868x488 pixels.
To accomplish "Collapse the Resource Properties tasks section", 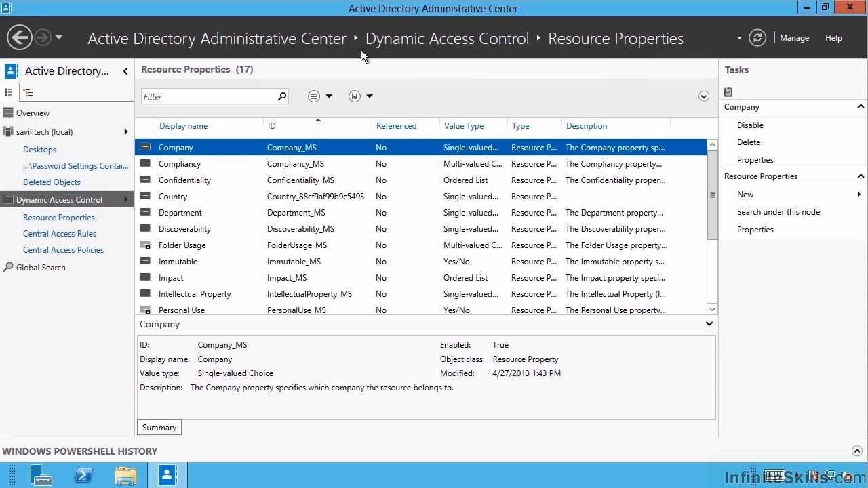I will point(861,176).
